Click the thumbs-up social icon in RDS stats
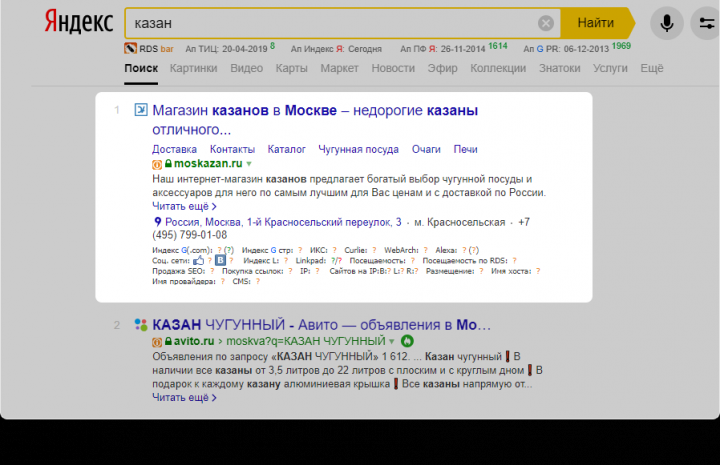The width and height of the screenshot is (720, 465). [x=198, y=261]
